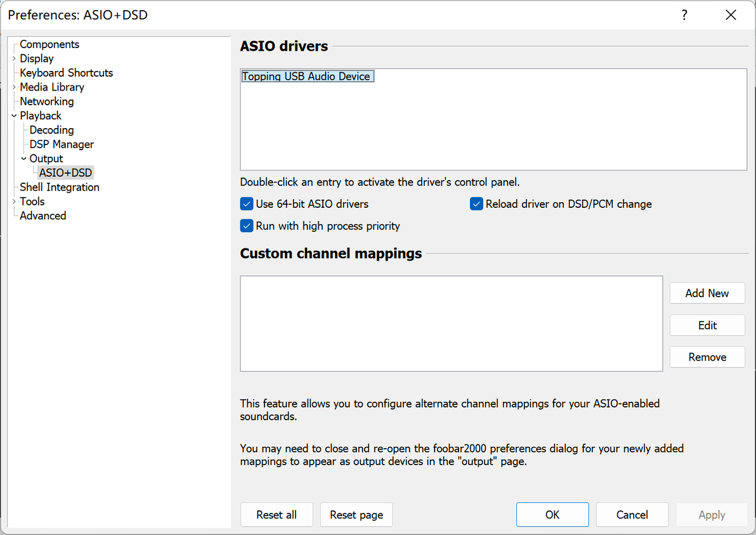Close the Preferences dialog window
This screenshot has width=756, height=535.
731,15
